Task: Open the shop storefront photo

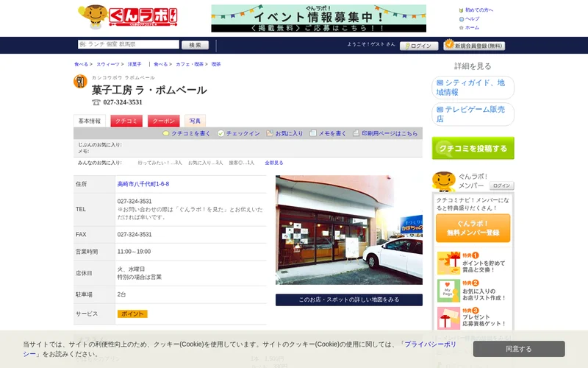Action: pos(348,230)
